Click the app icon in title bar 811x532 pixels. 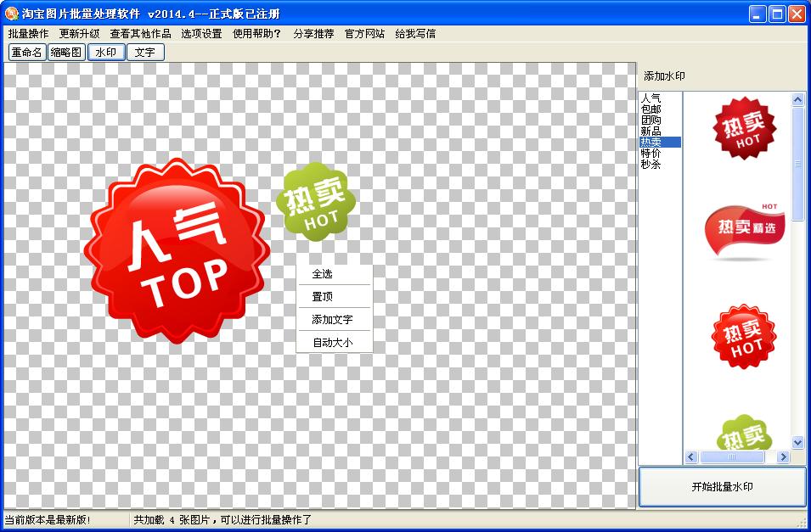(11, 14)
